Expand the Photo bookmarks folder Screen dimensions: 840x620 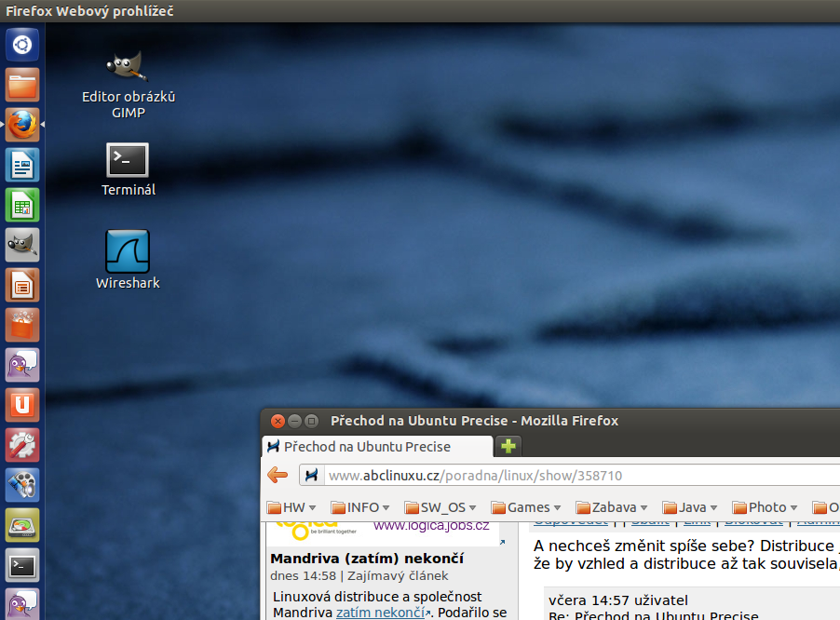pos(765,507)
